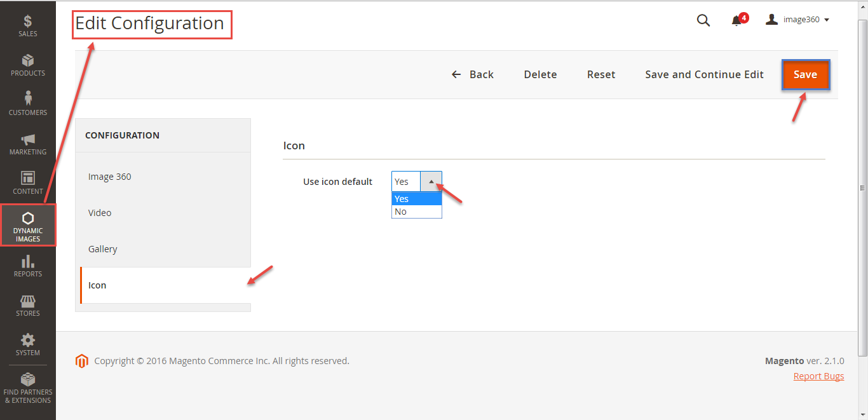Open the Gallery configuration tab

click(x=163, y=249)
